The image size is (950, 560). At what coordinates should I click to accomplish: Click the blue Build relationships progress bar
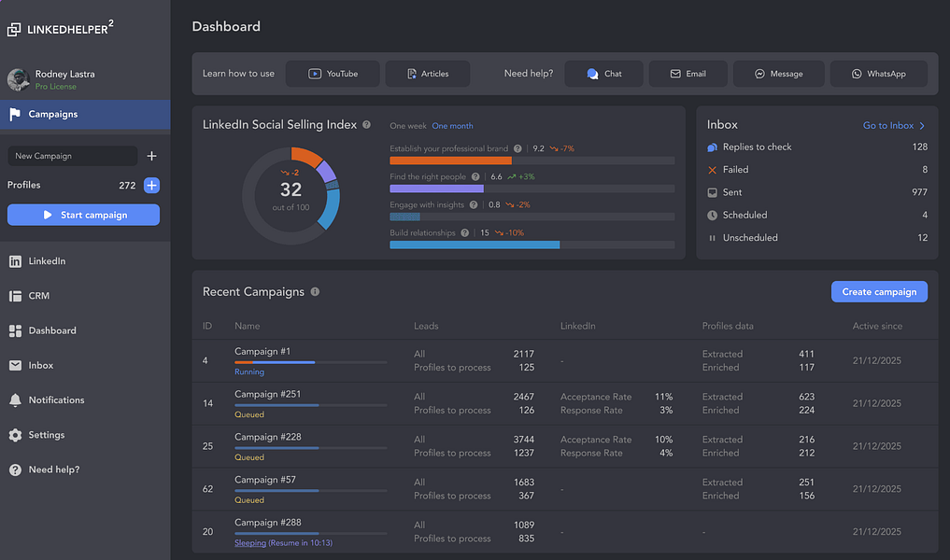pyautogui.click(x=475, y=245)
